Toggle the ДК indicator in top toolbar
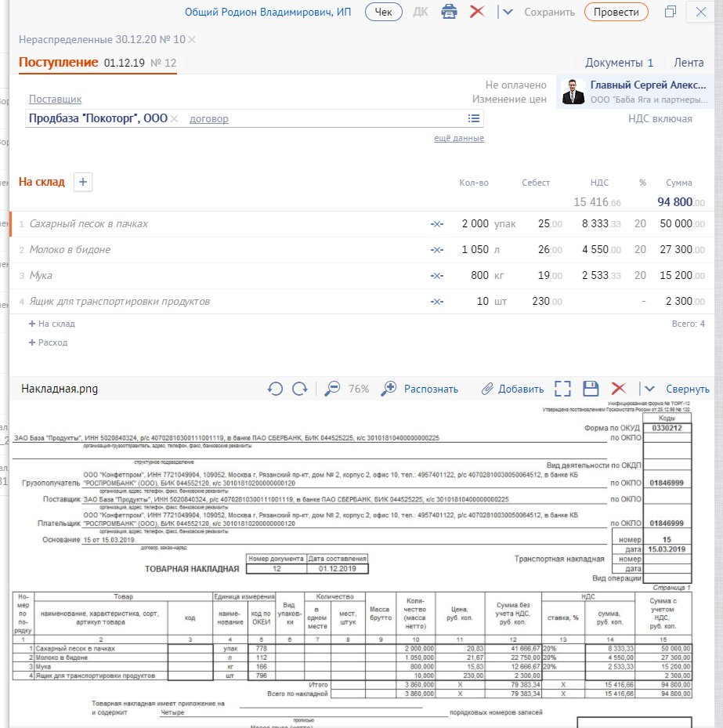 pos(421,12)
